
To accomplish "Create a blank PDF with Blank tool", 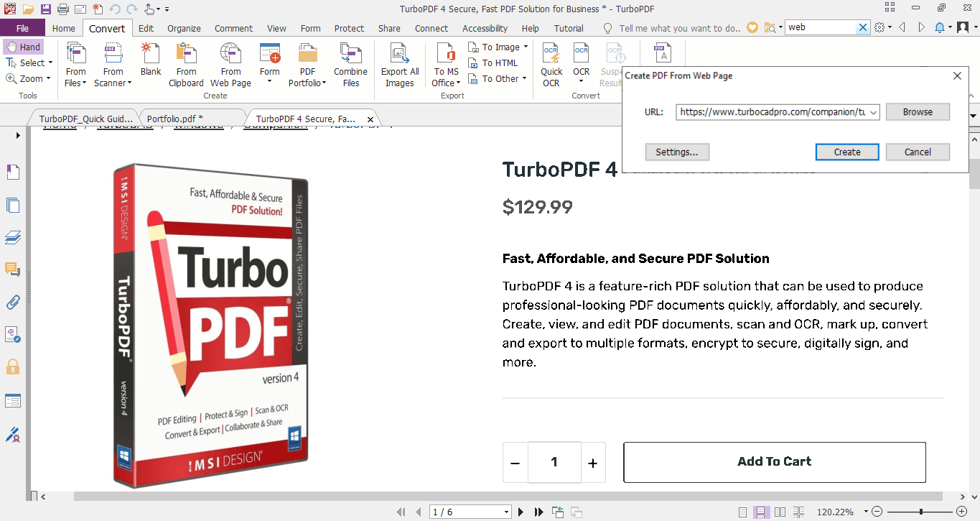I will pos(150,63).
